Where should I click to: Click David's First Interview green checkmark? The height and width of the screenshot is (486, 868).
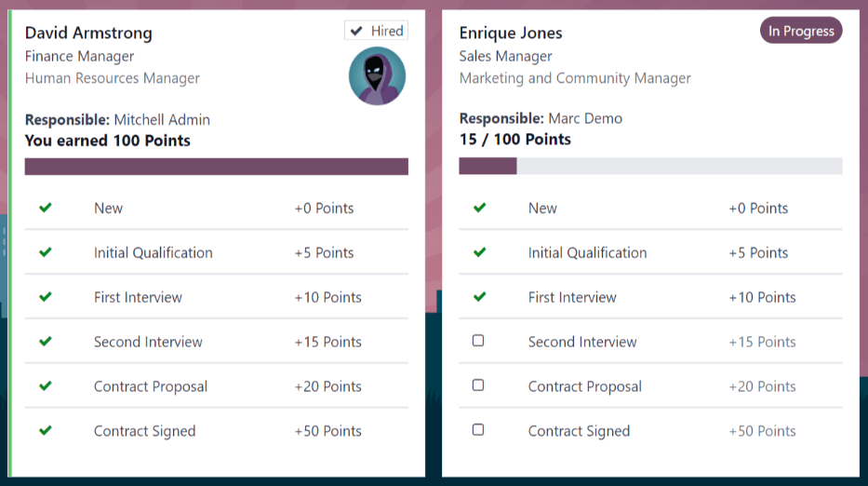pyautogui.click(x=46, y=297)
